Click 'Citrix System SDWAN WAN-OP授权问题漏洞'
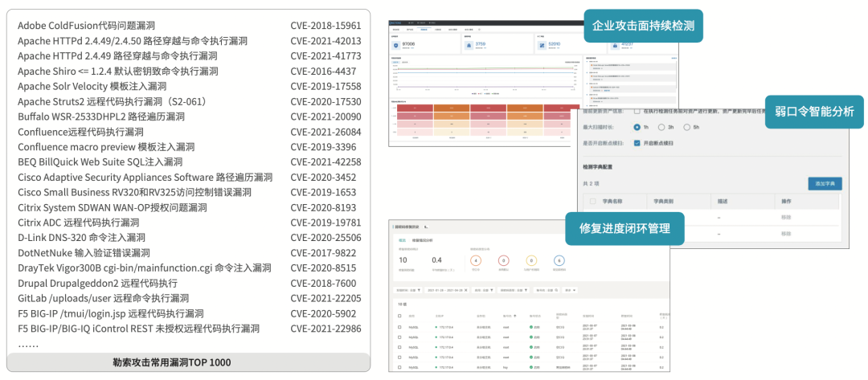The image size is (868, 380). pyautogui.click(x=112, y=208)
